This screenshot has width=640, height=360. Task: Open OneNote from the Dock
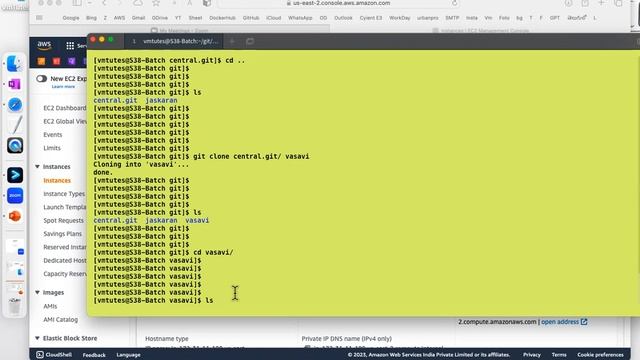pos(15,84)
